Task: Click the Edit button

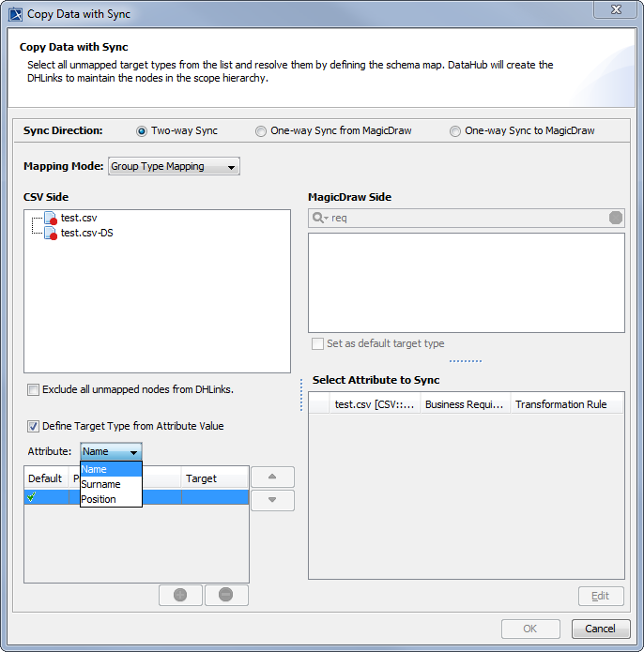Action: click(x=601, y=597)
